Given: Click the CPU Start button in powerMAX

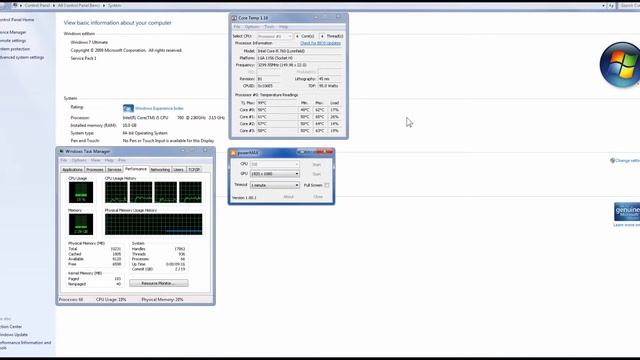Looking at the screenshot, I should click(x=317, y=164).
